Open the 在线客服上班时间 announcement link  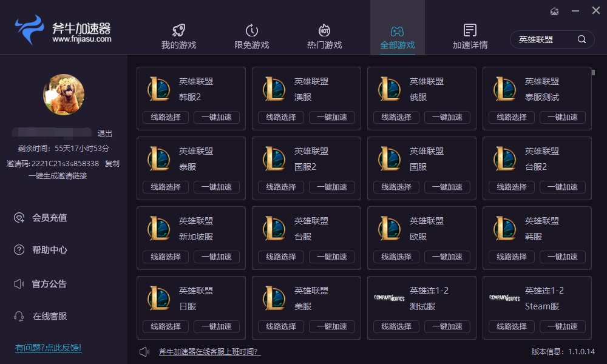coord(209,352)
